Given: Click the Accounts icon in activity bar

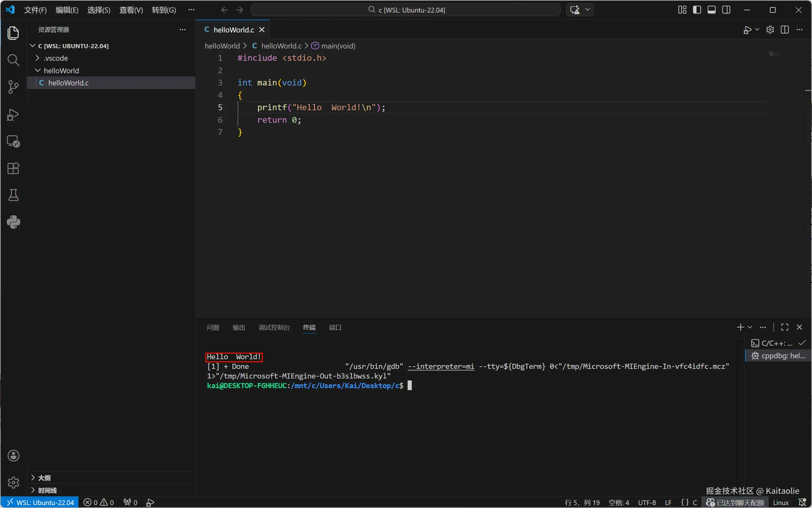Looking at the screenshot, I should (13, 456).
